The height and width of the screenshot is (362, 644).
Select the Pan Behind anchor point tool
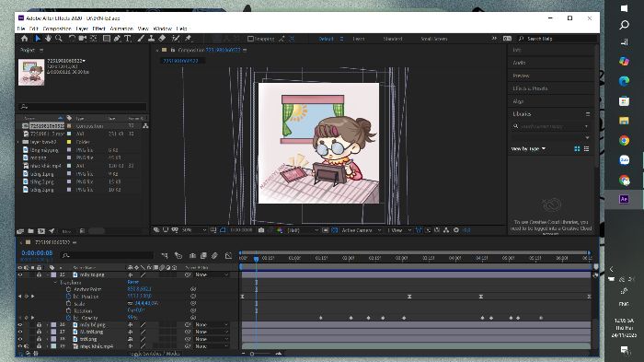pyautogui.click(x=93, y=39)
